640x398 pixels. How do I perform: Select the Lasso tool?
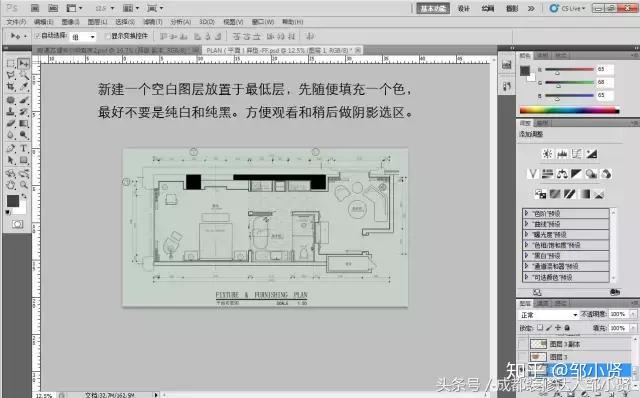[11, 75]
